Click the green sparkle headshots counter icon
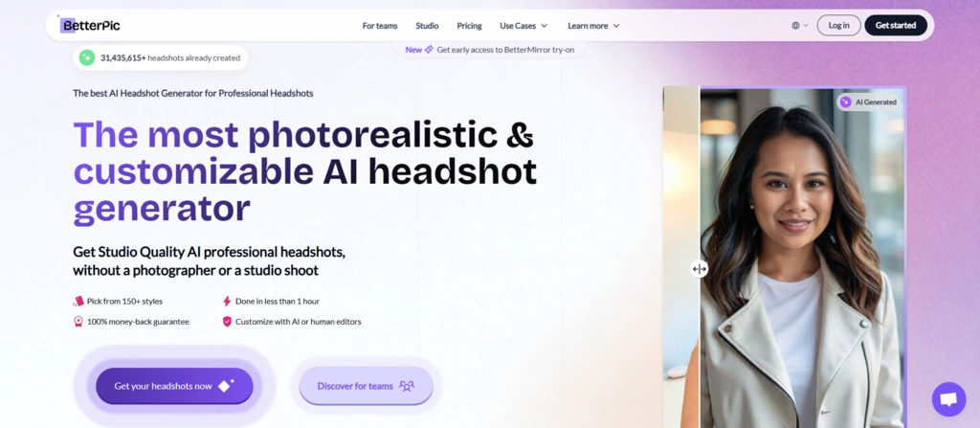 87,57
